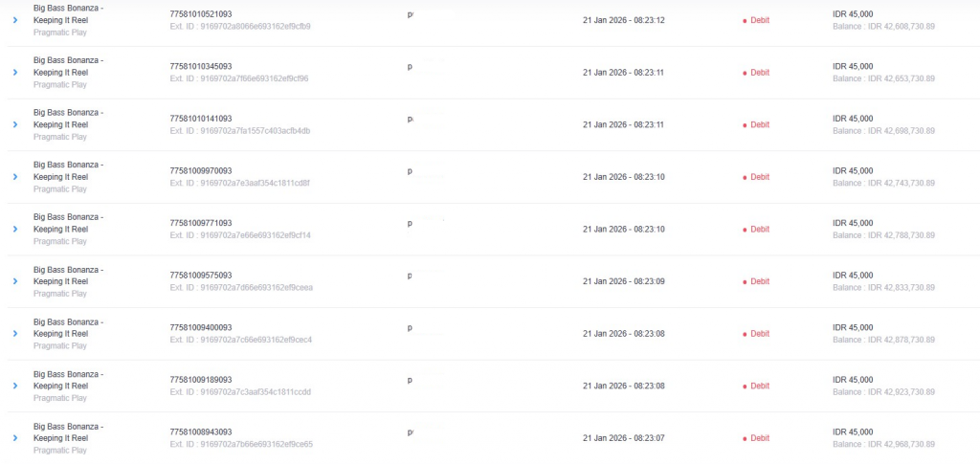Click the 08:23:07 timestamp

[623, 438]
